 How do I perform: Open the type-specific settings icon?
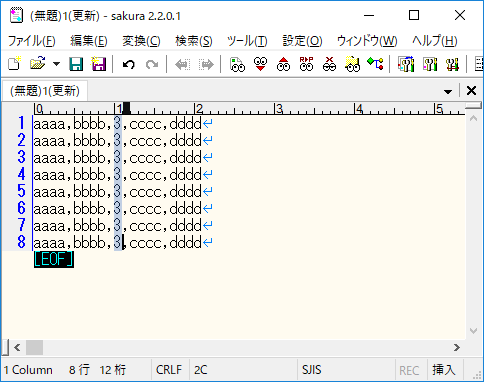pos(430,64)
